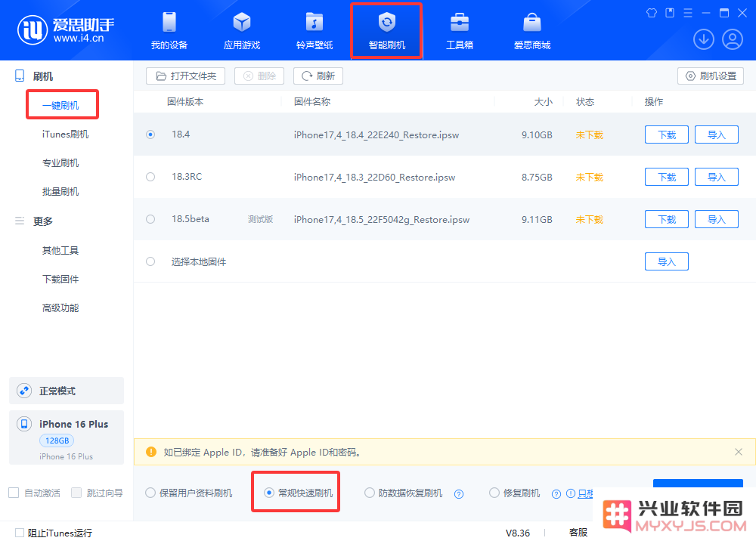This screenshot has height=544, width=756.
Task: Click the help icon beside 防数据恢复刷机
Action: tap(459, 494)
